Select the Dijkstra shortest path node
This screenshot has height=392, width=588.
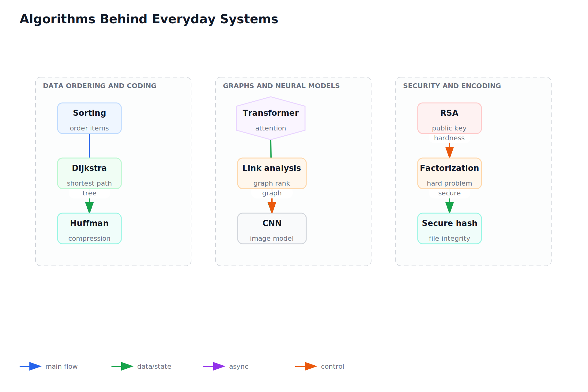coord(89,173)
